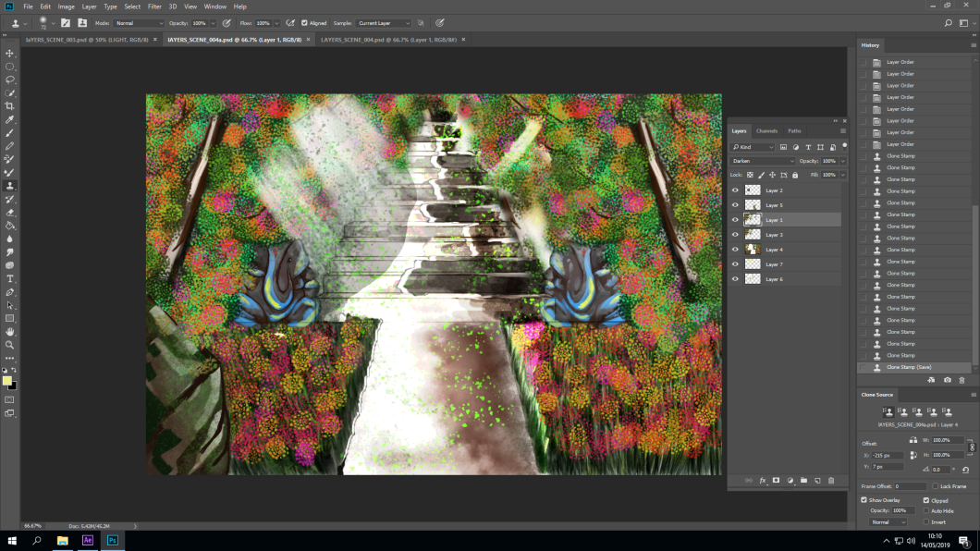This screenshot has width=980, height=551.
Task: Select the Move tool
Action: (x=10, y=54)
